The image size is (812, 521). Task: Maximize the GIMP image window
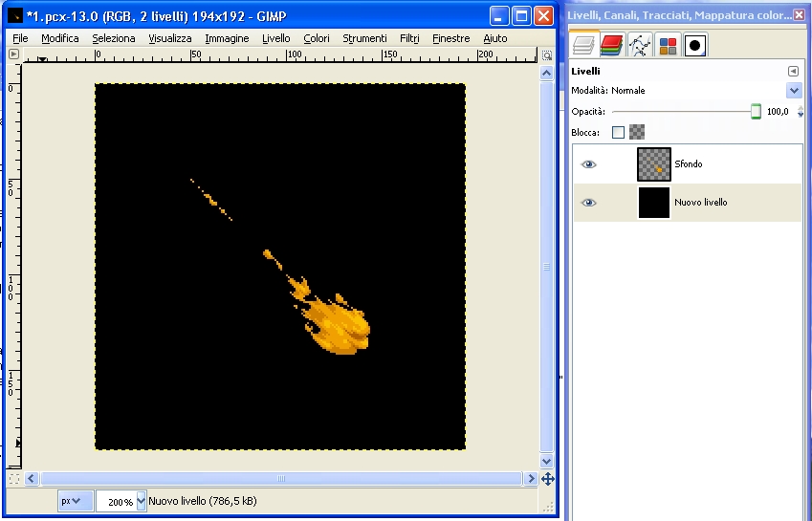coord(521,16)
